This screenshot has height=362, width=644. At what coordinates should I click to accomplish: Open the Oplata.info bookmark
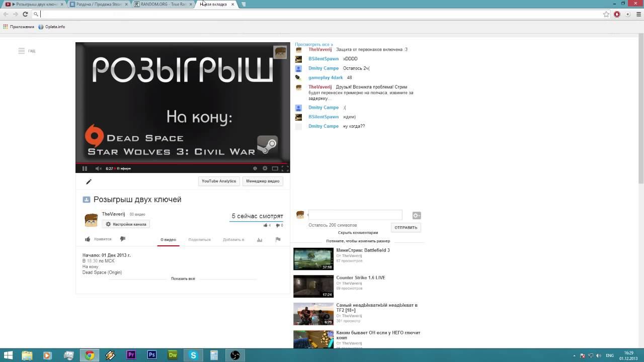coord(51,27)
